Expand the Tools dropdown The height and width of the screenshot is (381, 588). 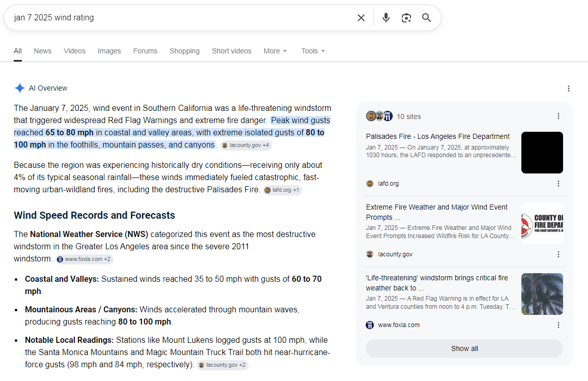313,51
